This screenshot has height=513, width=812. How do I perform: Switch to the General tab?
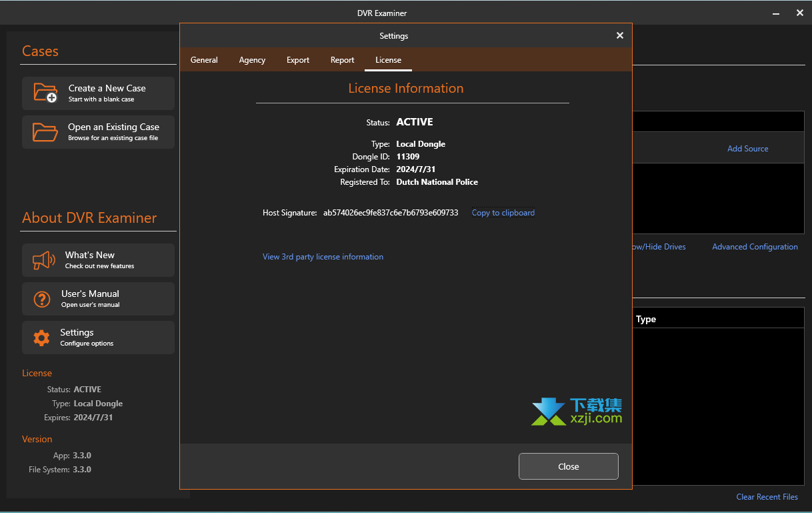coord(204,60)
